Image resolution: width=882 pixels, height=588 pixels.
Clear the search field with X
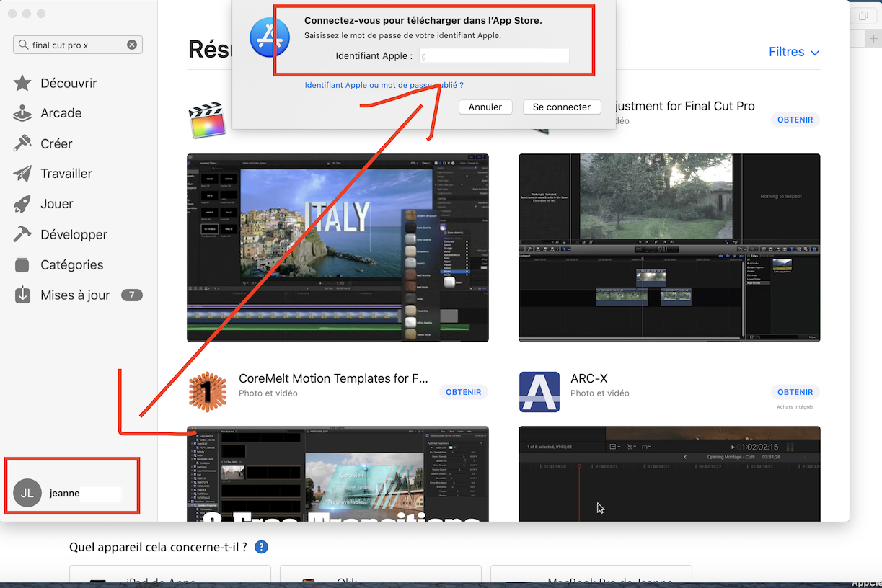coord(132,45)
